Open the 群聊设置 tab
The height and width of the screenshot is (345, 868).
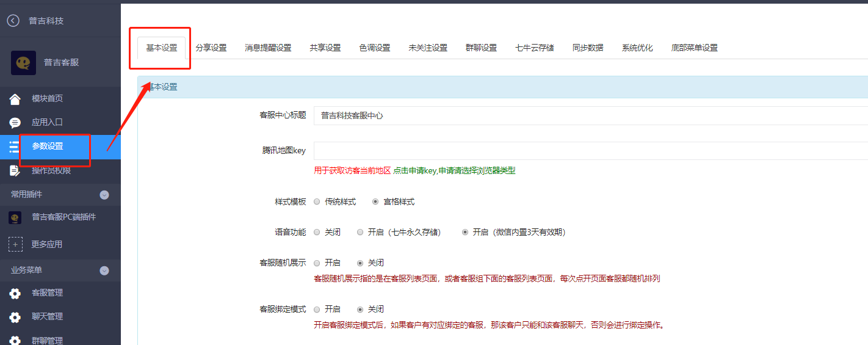point(481,48)
